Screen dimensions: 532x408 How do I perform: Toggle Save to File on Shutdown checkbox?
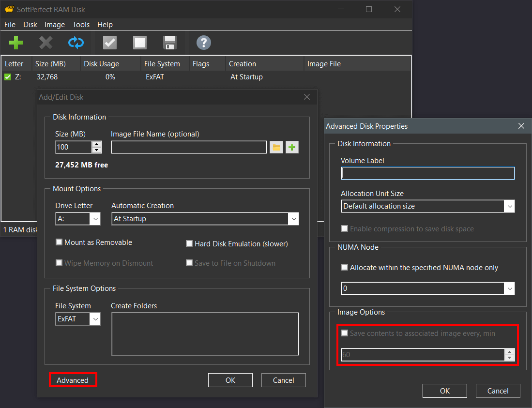click(189, 263)
